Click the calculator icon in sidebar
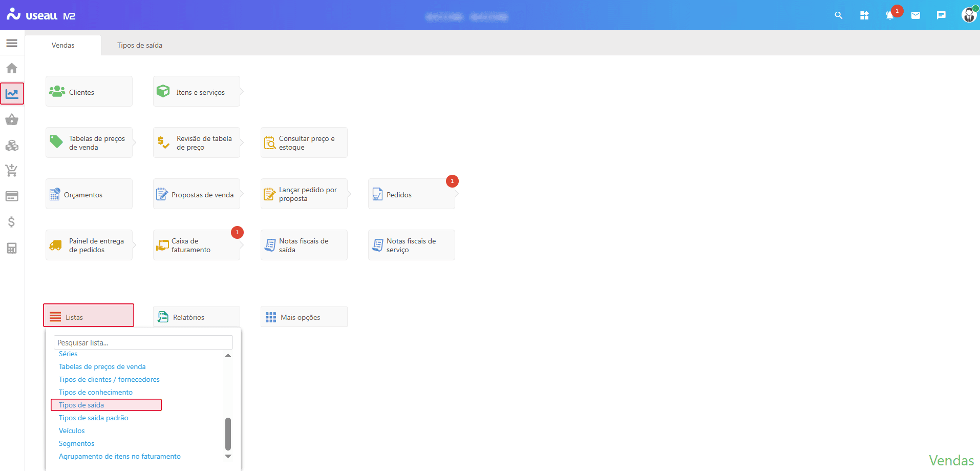This screenshot has height=471, width=980. point(12,248)
